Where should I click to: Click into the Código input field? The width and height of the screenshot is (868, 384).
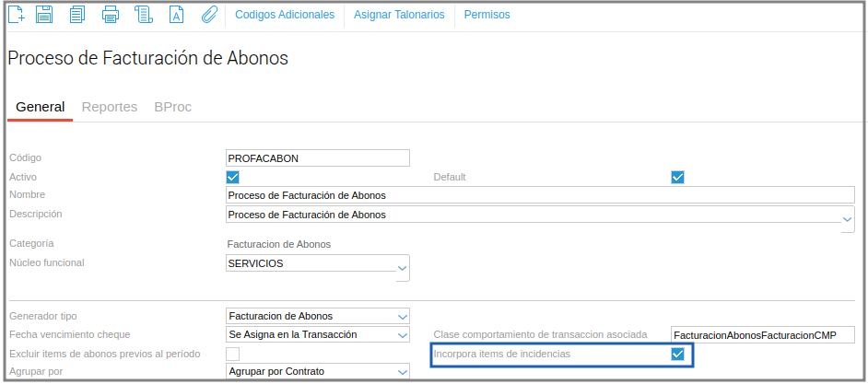(x=317, y=158)
